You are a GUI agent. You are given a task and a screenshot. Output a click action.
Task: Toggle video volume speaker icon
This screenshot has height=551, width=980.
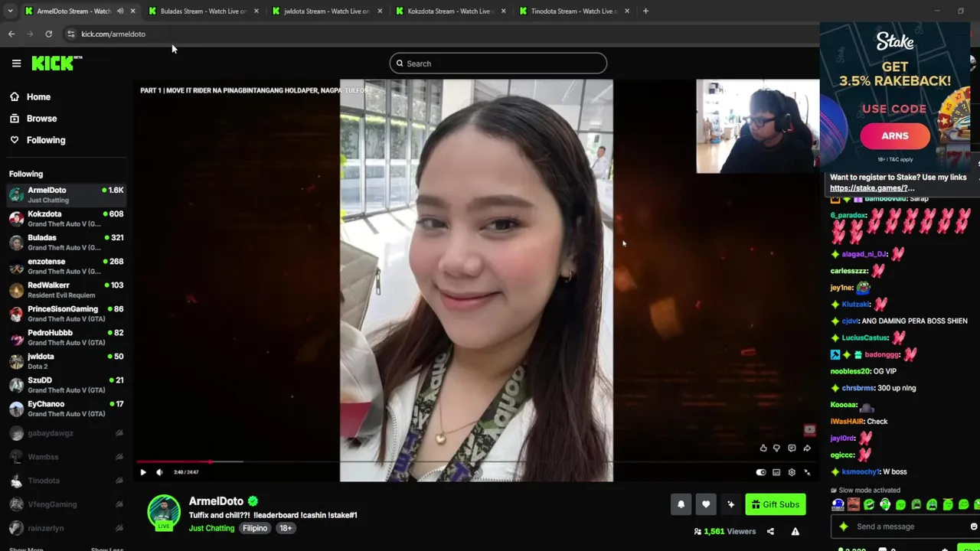click(x=159, y=472)
